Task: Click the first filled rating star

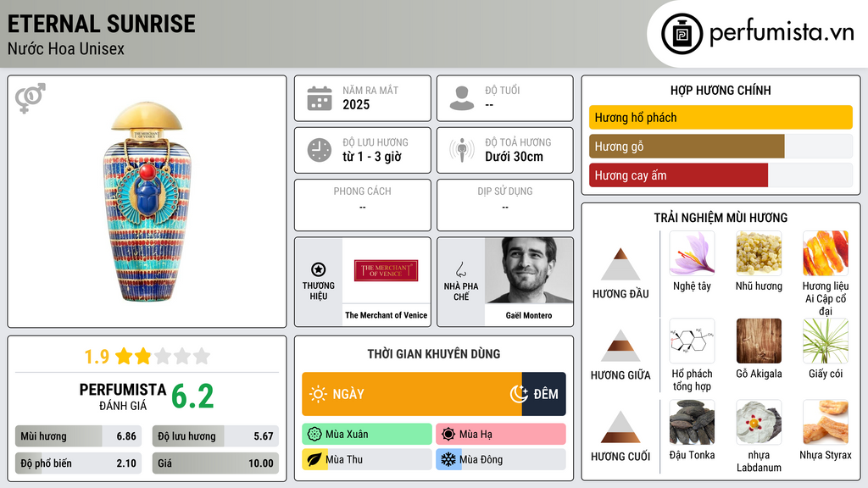Action: coord(124,356)
